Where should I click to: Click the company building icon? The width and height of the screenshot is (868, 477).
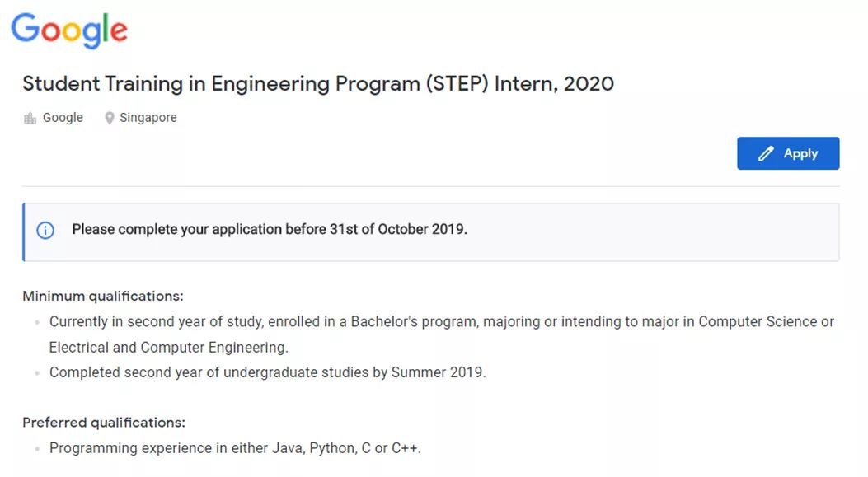click(x=30, y=118)
